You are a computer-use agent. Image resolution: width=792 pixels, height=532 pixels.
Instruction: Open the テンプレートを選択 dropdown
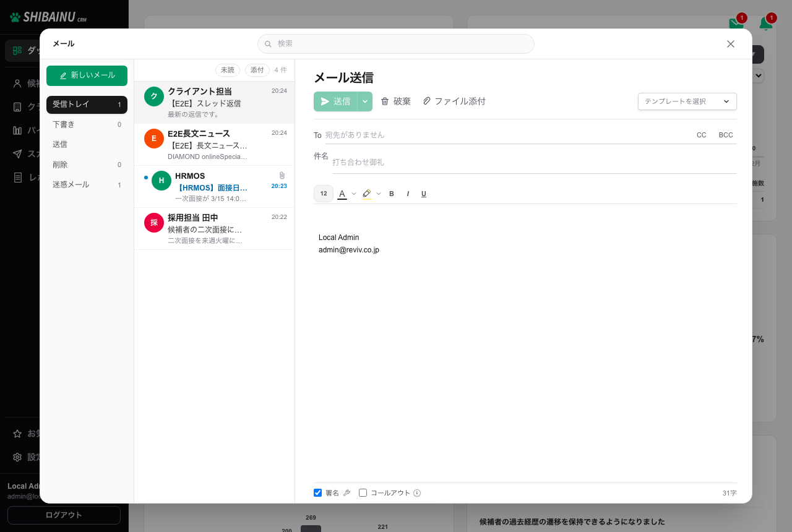point(687,101)
